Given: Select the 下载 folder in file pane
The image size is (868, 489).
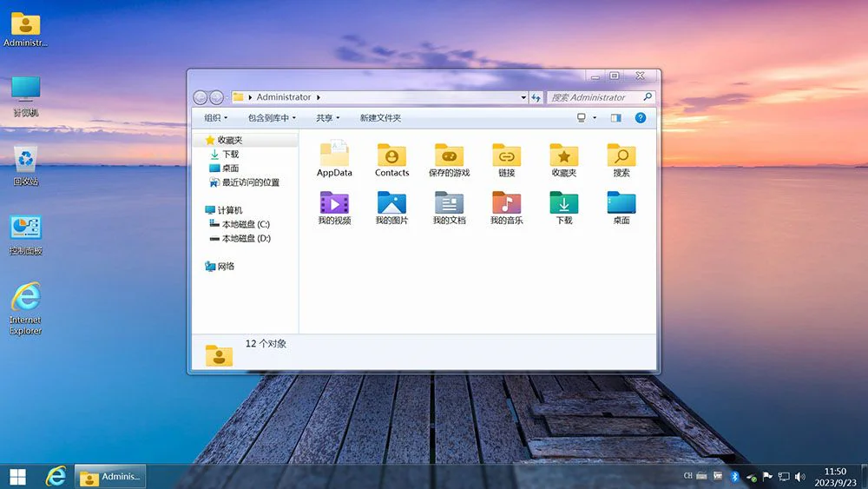Looking at the screenshot, I should pos(564,208).
